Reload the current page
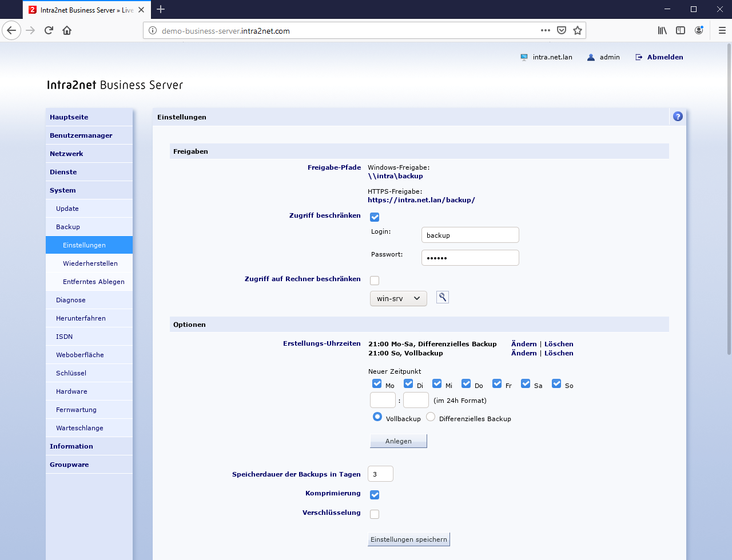Screen dimensions: 732x560 (49, 30)
